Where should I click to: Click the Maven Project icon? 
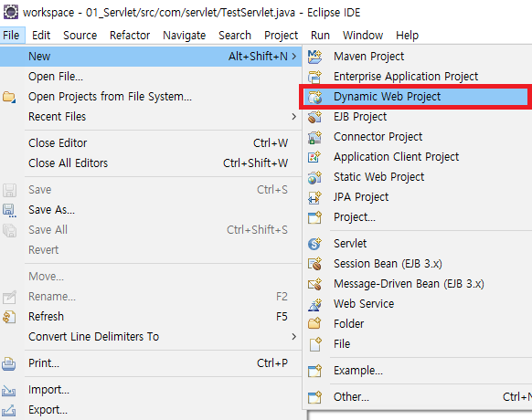(x=314, y=57)
